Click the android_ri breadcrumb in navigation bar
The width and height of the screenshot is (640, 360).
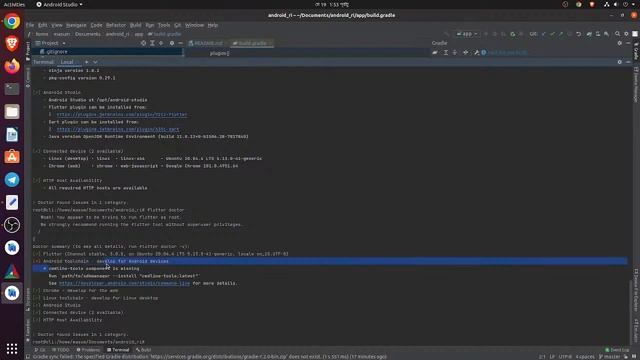pyautogui.click(x=118, y=34)
